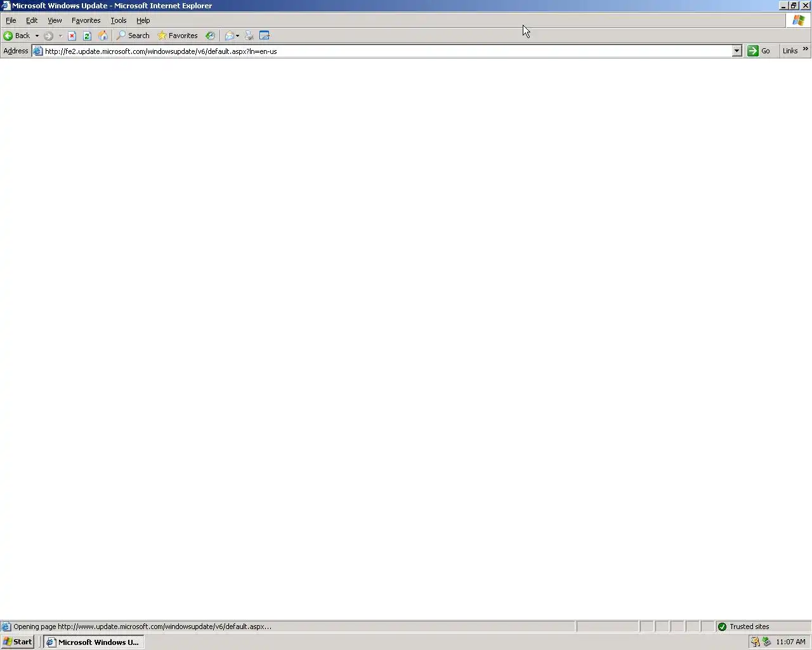Expand the Forward history dropdown arrow
This screenshot has height=650, width=812.
60,36
